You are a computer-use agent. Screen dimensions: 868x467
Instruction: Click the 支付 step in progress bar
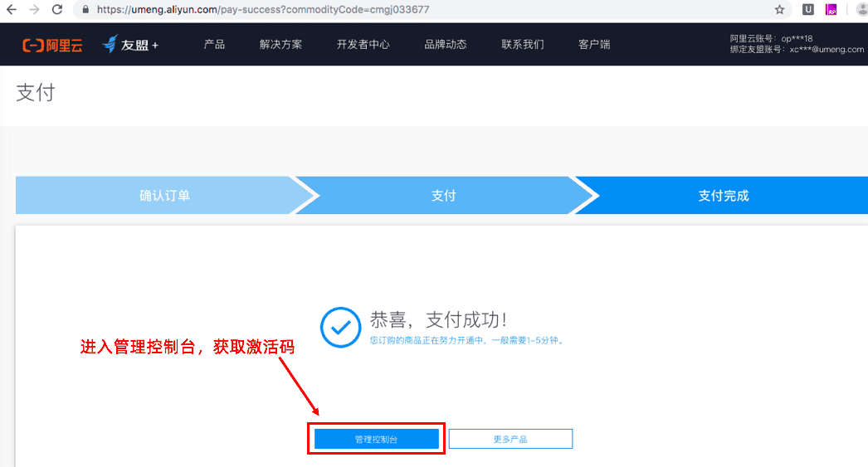tap(443, 195)
